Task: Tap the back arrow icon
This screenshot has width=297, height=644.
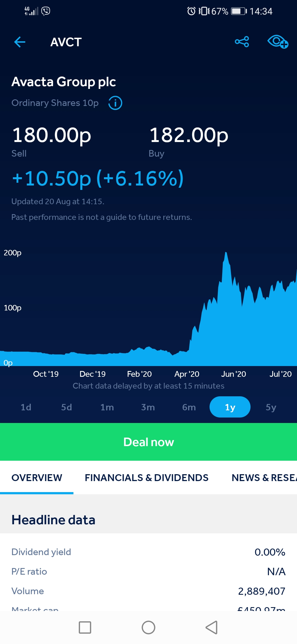Action: 20,42
